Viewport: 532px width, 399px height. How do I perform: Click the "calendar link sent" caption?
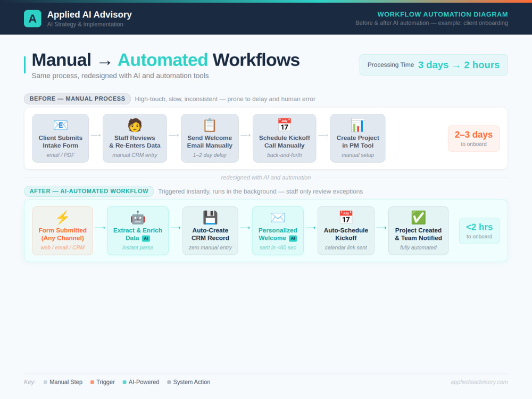tap(346, 248)
